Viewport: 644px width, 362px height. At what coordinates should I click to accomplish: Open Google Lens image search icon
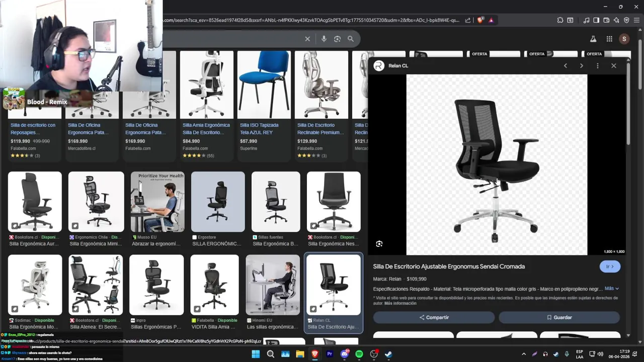click(337, 39)
